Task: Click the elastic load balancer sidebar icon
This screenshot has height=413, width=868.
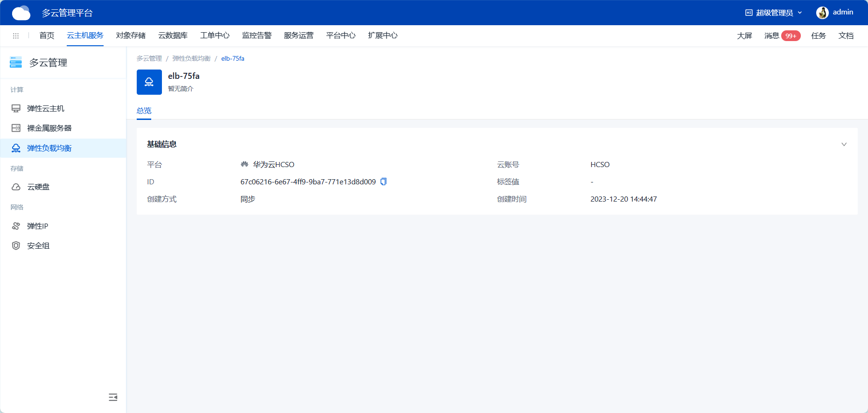Action: [x=16, y=148]
